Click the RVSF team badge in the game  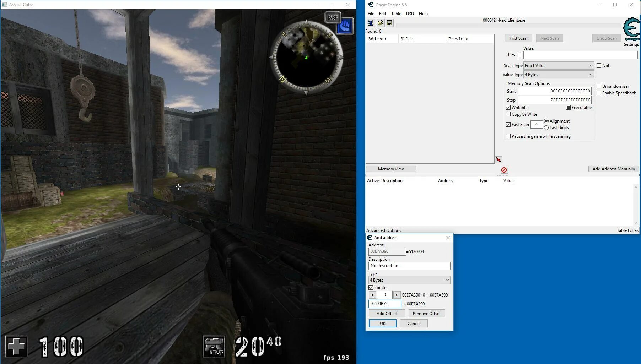tap(333, 17)
